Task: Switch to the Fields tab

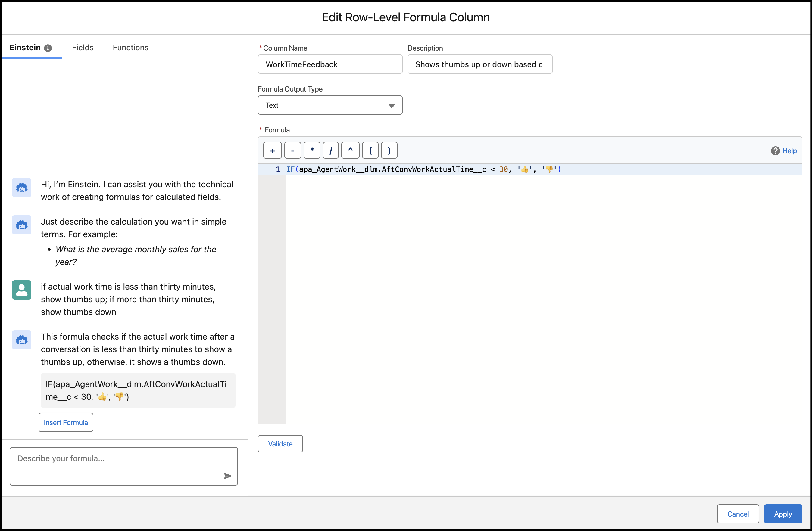Action: pyautogui.click(x=83, y=47)
